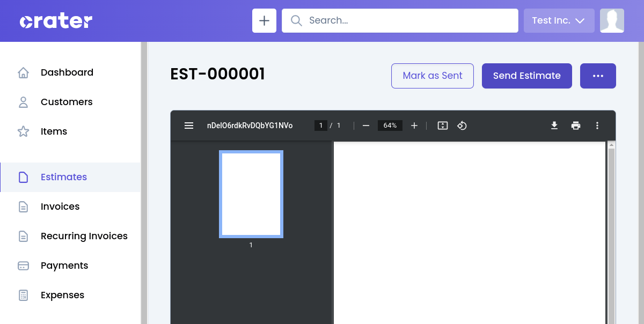The height and width of the screenshot is (324, 644).
Task: Go to Payments
Action: tap(70, 266)
